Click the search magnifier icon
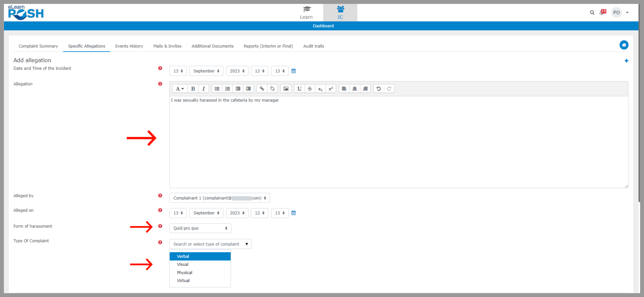Image resolution: width=644 pixels, height=297 pixels. (x=592, y=13)
